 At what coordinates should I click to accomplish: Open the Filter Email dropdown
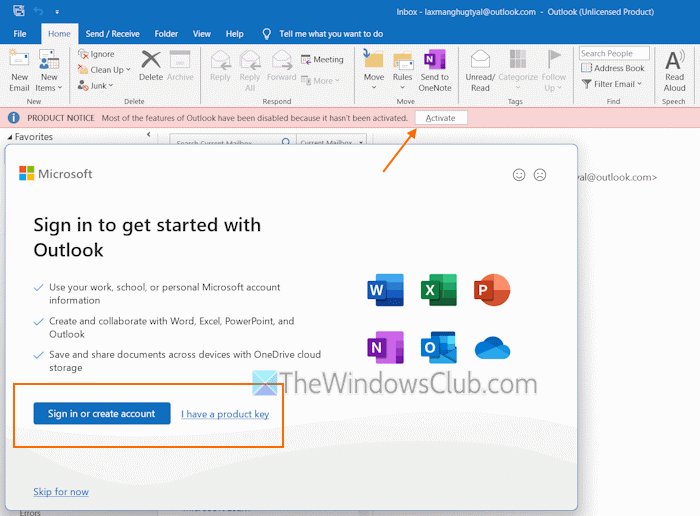(x=612, y=84)
